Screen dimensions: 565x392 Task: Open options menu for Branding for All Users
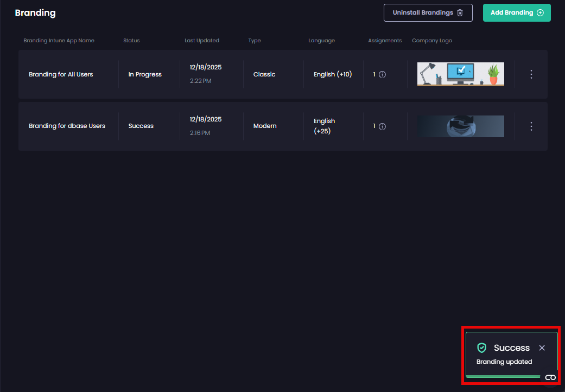pos(531,74)
